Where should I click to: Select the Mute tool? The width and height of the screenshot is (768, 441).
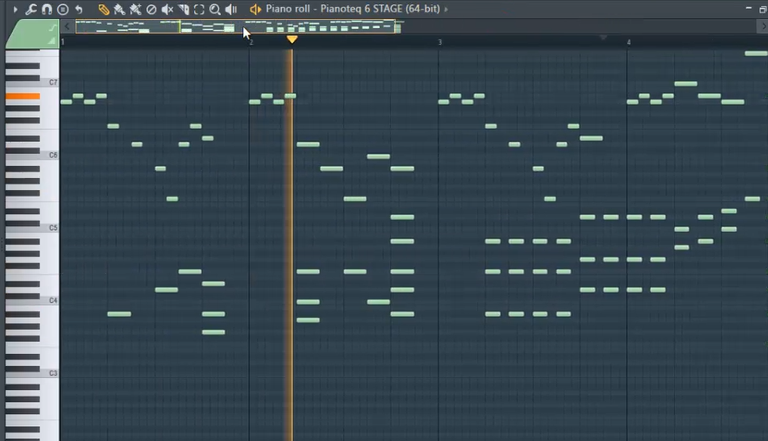(167, 9)
